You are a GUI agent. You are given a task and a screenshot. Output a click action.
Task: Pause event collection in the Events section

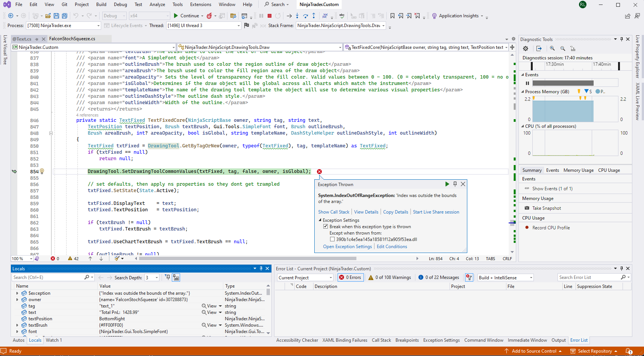click(528, 82)
